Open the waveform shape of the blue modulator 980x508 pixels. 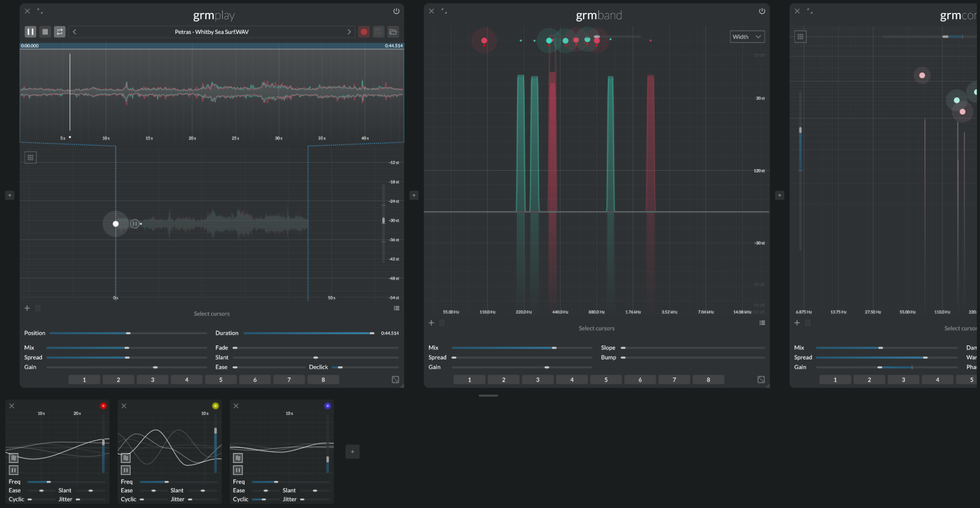coord(238,458)
